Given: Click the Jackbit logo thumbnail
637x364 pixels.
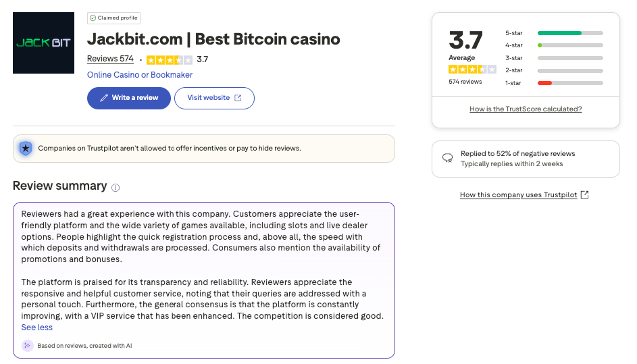Looking at the screenshot, I should pos(43,43).
